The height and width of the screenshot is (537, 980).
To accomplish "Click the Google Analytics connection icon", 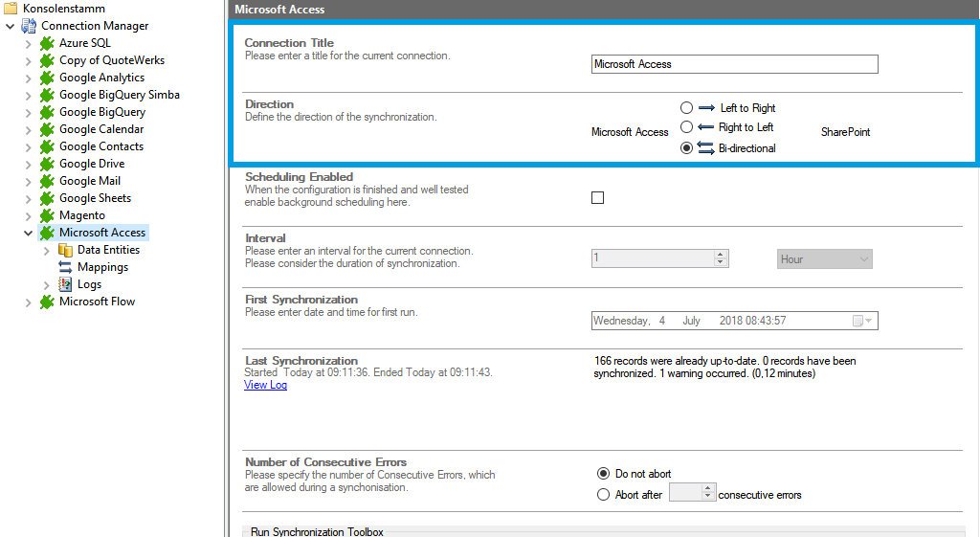I will (x=46, y=78).
